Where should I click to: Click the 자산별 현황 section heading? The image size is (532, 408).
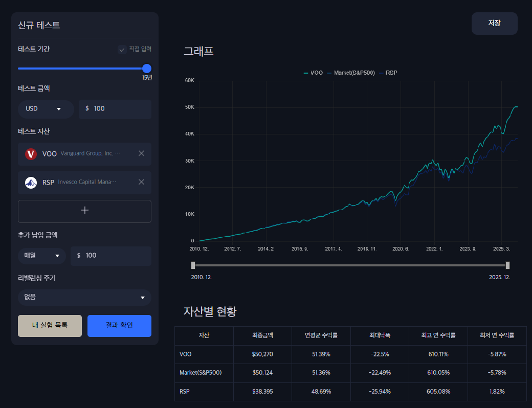point(210,311)
